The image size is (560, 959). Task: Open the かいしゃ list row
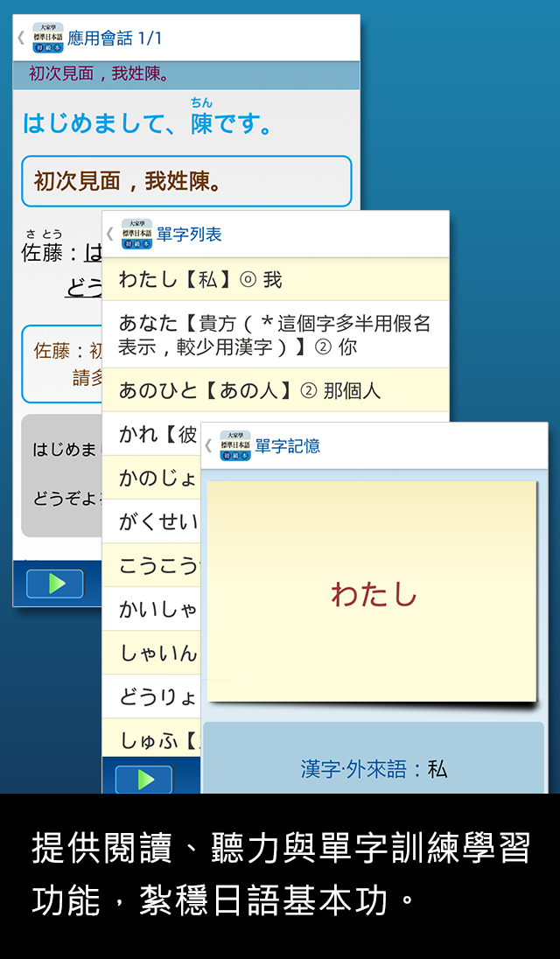click(x=151, y=609)
